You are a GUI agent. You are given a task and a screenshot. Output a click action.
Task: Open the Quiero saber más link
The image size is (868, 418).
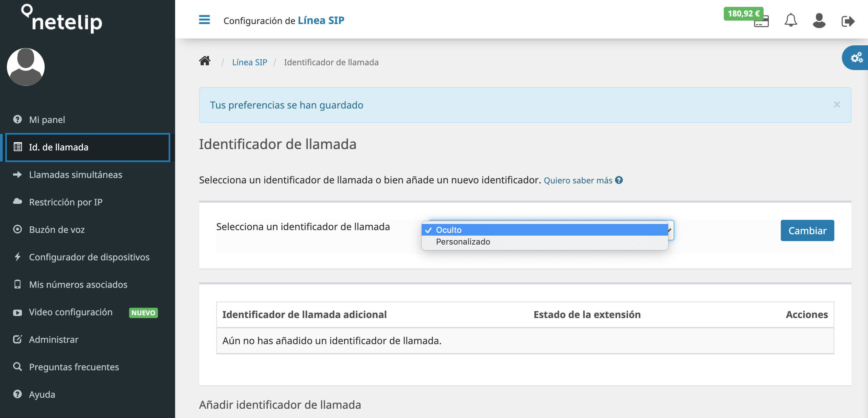(x=578, y=180)
